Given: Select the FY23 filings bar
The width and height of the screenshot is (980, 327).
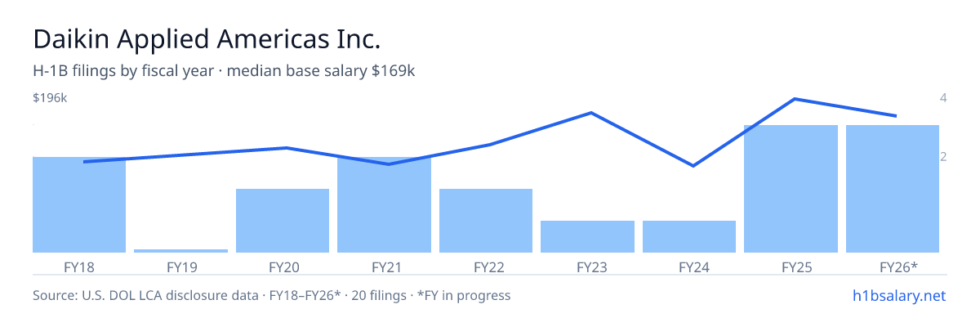Looking at the screenshot, I should 587,236.
